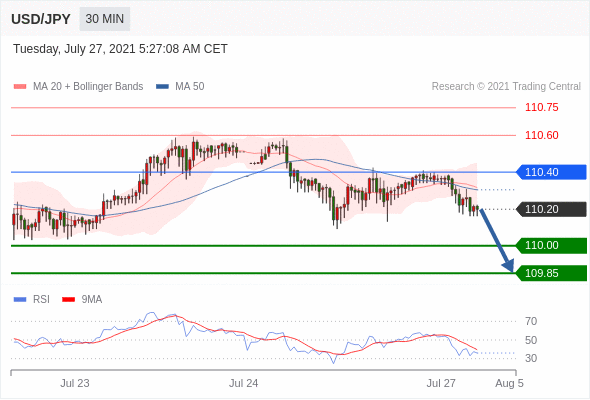Click the date text Tuesday, July 27, 2021
Screen dimensions: 590x400
point(74,49)
